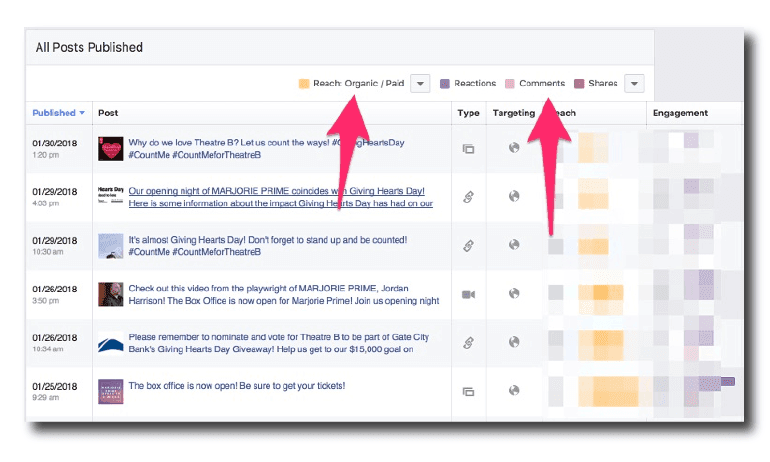Viewport: 770px width, 462px height.
Task: Click the globe targeting icon for 01/30/2018 post
Action: coord(514,147)
